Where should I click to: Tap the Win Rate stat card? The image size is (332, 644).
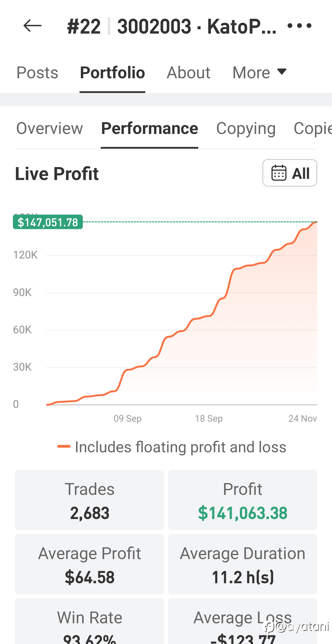click(x=89, y=623)
